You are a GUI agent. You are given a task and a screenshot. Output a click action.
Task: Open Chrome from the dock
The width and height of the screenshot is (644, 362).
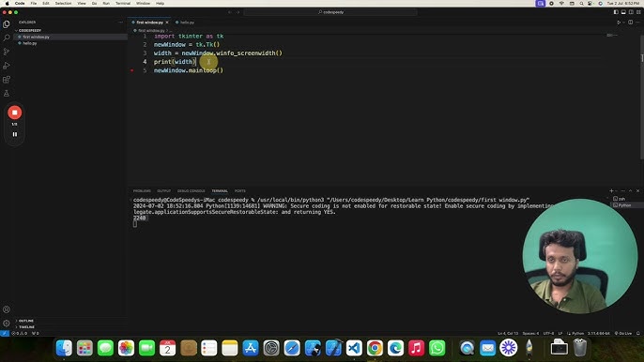(375, 348)
